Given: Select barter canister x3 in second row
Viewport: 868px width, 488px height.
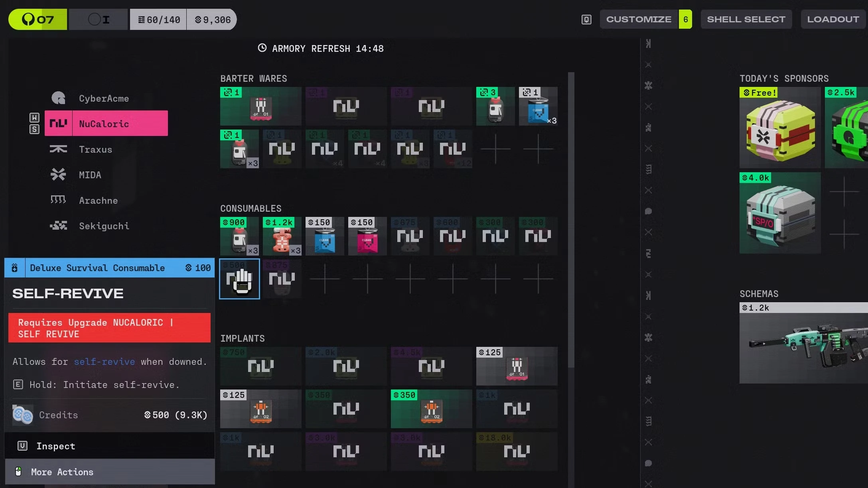Looking at the screenshot, I should pyautogui.click(x=239, y=149).
